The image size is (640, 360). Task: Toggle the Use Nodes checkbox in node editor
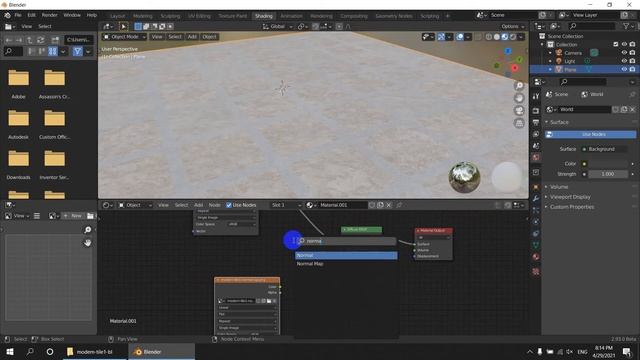(x=229, y=205)
